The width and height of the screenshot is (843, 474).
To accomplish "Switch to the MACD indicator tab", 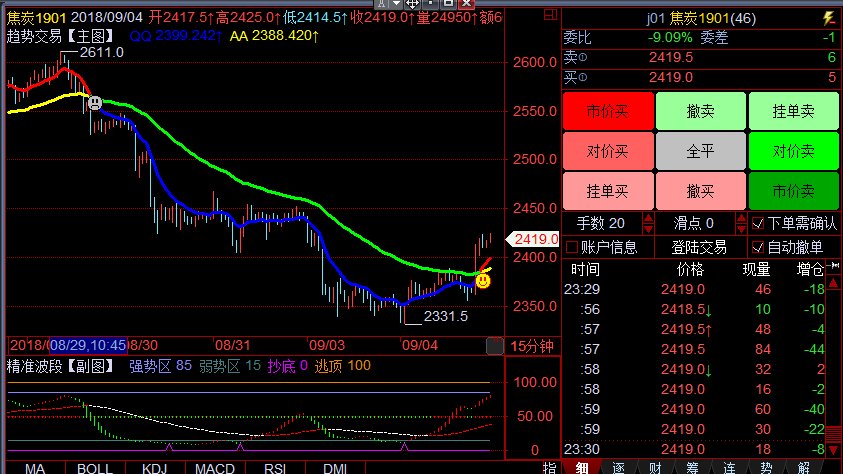I will tap(215, 468).
